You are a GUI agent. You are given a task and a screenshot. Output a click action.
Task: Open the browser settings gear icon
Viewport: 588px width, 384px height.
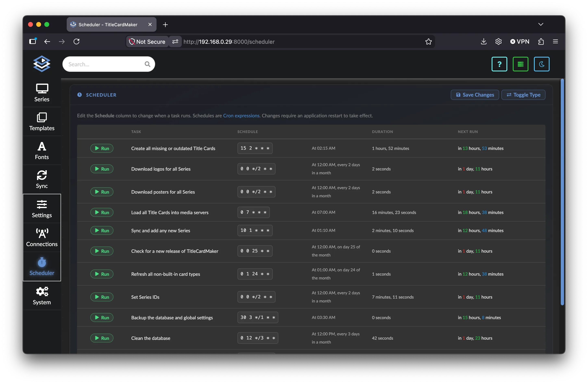(x=498, y=41)
